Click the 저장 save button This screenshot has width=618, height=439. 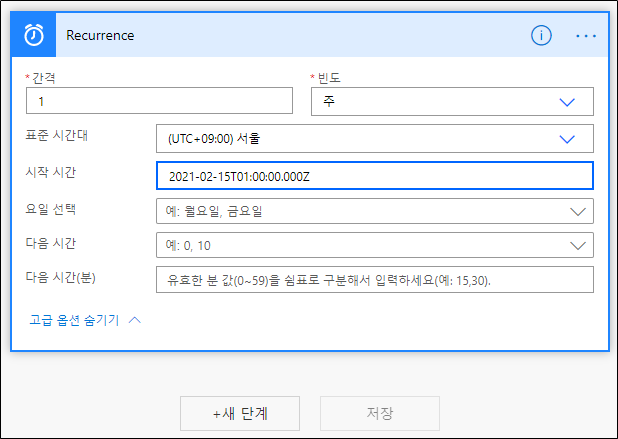pyautogui.click(x=380, y=413)
